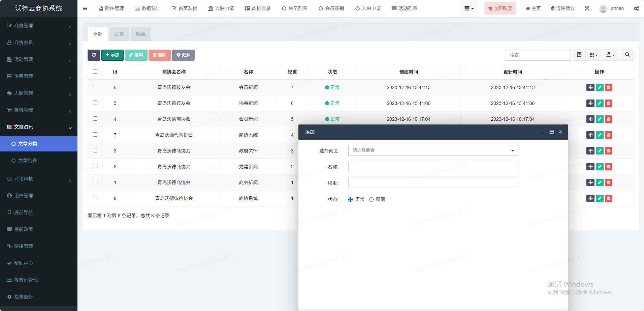Check the checkbox for row Id 7
Image resolution: width=644 pixels, height=311 pixels.
(x=95, y=135)
